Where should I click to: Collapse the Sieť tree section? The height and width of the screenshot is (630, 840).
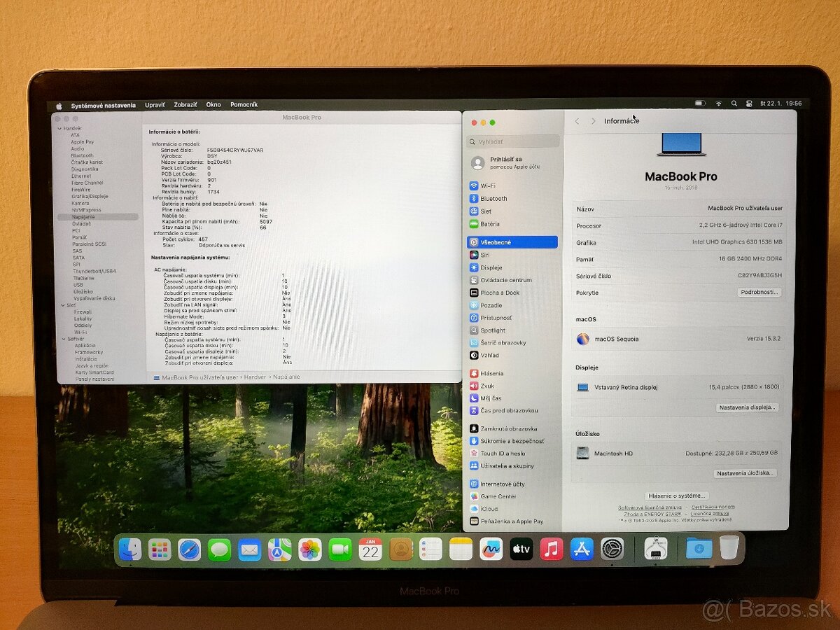(62, 304)
